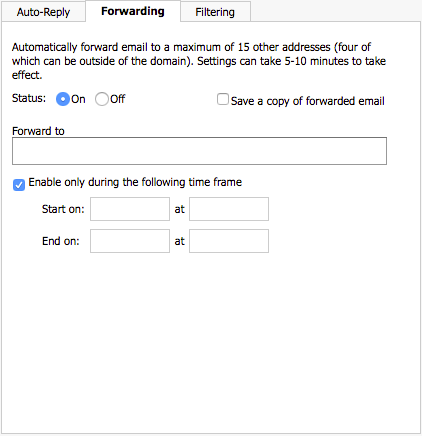422x436 pixels.
Task: Enable Save a copy of forwarded email
Action: [x=223, y=99]
